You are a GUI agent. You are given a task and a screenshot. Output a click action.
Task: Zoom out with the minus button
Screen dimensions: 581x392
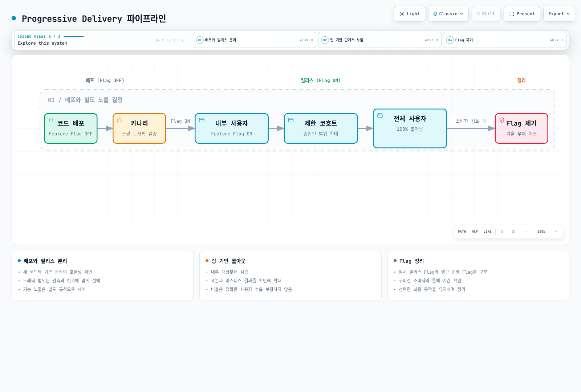527,232
